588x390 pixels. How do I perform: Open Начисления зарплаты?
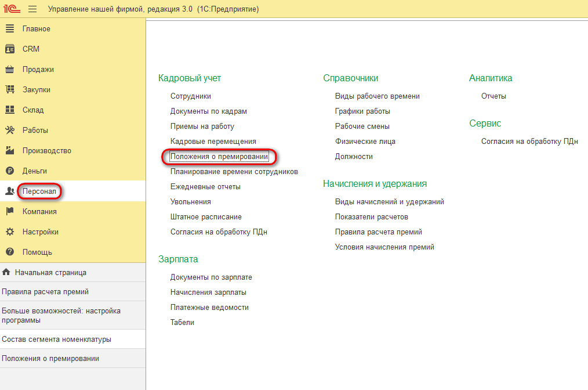(208, 292)
